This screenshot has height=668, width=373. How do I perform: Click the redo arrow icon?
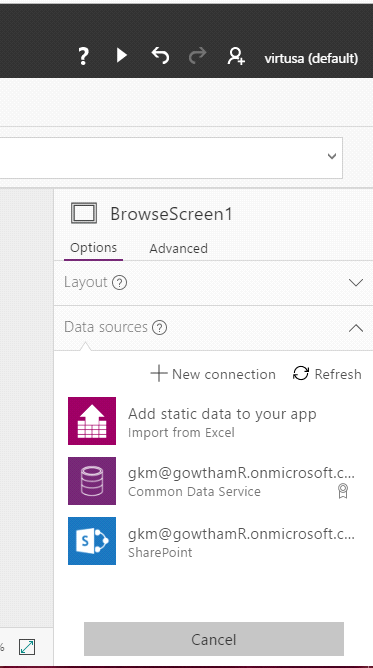[198, 55]
